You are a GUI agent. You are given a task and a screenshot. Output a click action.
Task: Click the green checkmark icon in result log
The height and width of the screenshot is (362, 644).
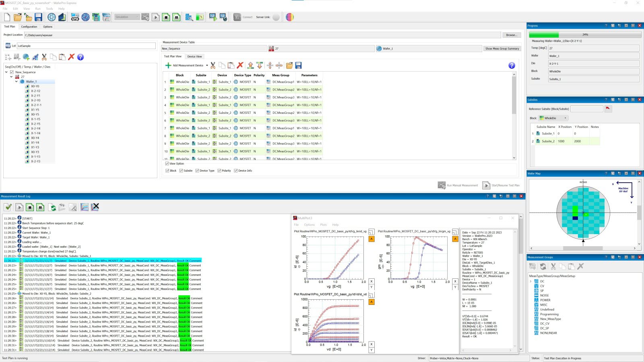pyautogui.click(x=8, y=207)
